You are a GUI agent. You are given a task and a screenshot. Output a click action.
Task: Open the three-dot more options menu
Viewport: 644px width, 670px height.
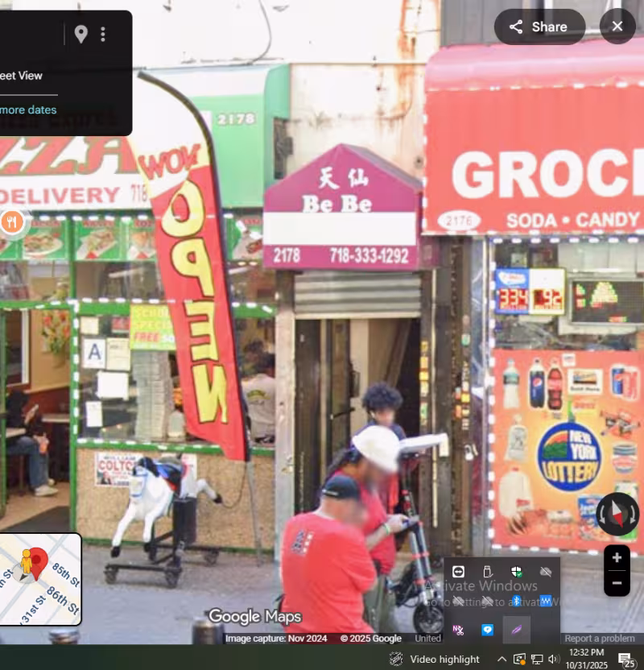pos(103,34)
